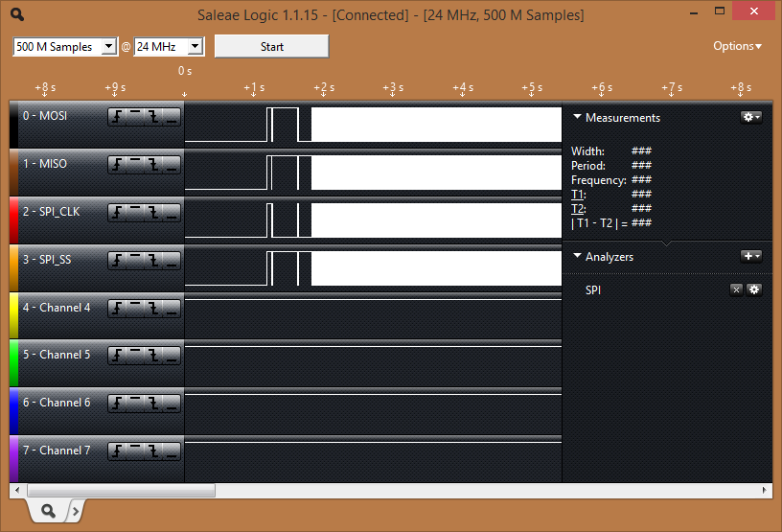Screen dimensions: 782x532
Task: Click the scrollbar left arrow
Action: click(x=18, y=490)
